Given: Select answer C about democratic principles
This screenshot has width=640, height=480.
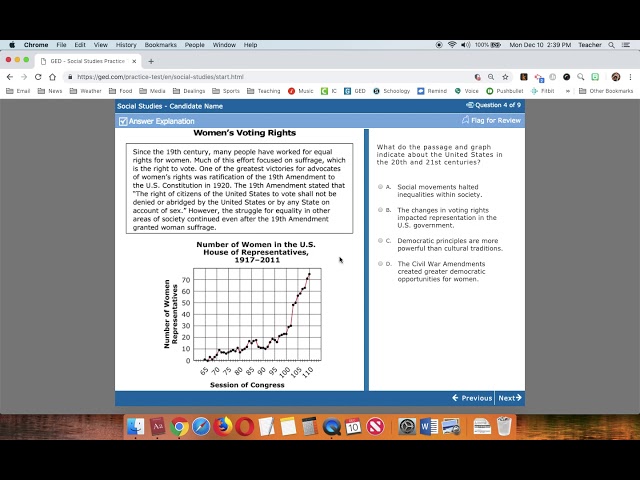Looking at the screenshot, I should (x=380, y=241).
